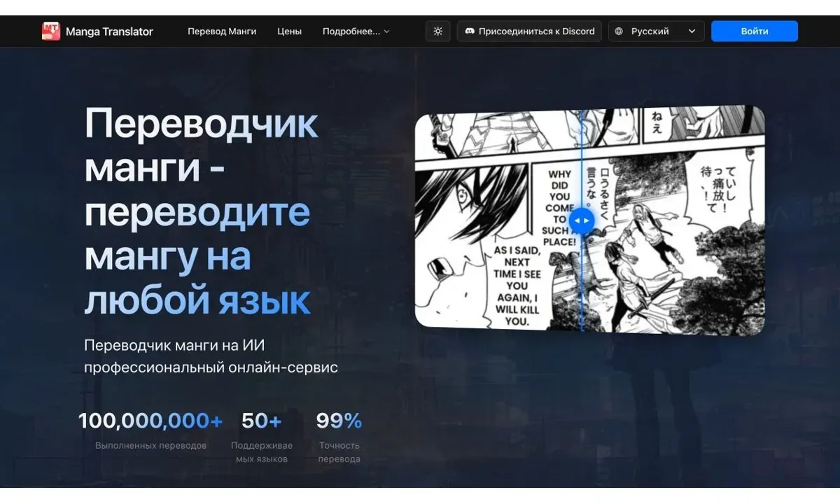Click the manga comparison preview image

[589, 220]
